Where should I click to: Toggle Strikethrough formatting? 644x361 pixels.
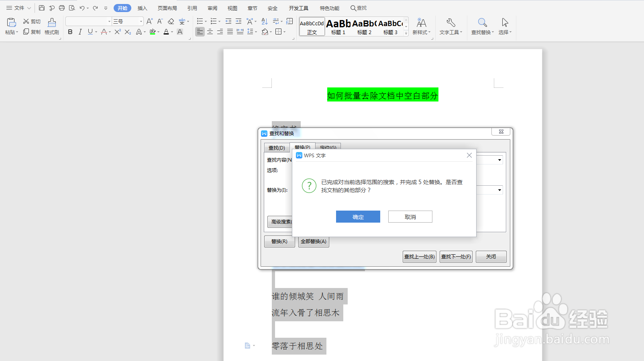(104, 32)
